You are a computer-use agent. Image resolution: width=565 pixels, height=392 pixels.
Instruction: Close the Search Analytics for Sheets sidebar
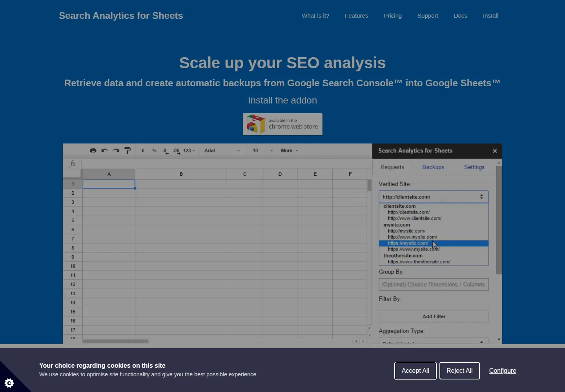pos(495,151)
